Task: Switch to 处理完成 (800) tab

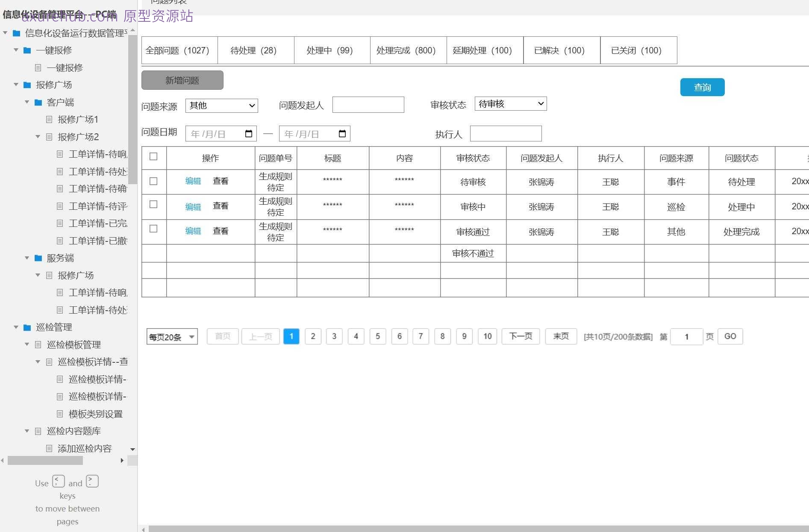Action: 409,50
